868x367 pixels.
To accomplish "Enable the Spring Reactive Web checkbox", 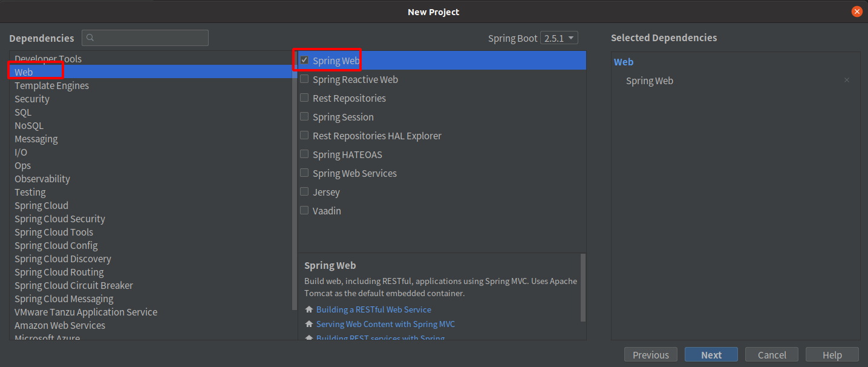I will click(x=304, y=79).
